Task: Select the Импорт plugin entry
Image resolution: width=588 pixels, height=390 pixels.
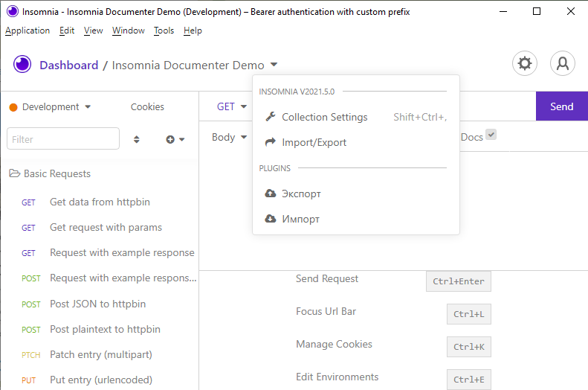Action: (x=356, y=219)
